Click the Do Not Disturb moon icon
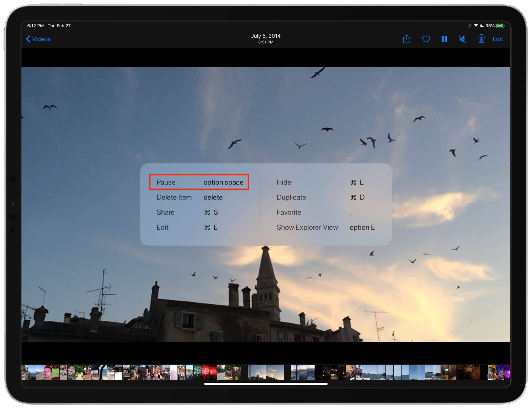 tap(482, 26)
